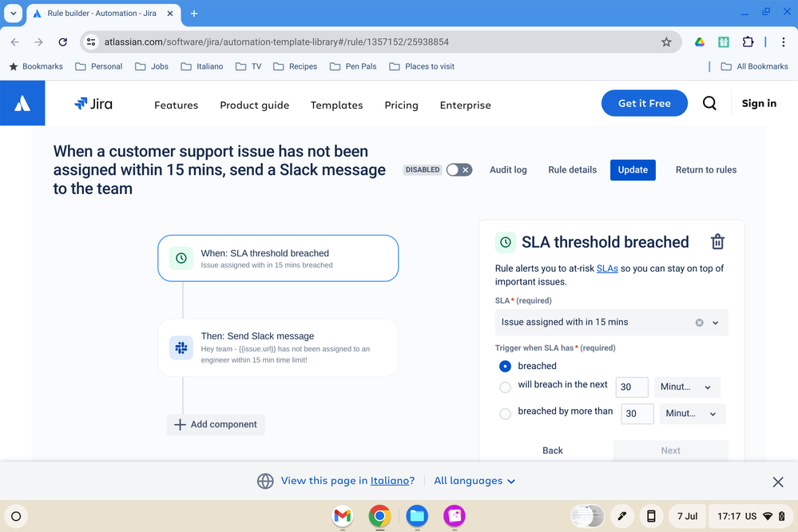The height and width of the screenshot is (532, 798).
Task: Click the clock icon in the When step
Action: [x=181, y=258]
